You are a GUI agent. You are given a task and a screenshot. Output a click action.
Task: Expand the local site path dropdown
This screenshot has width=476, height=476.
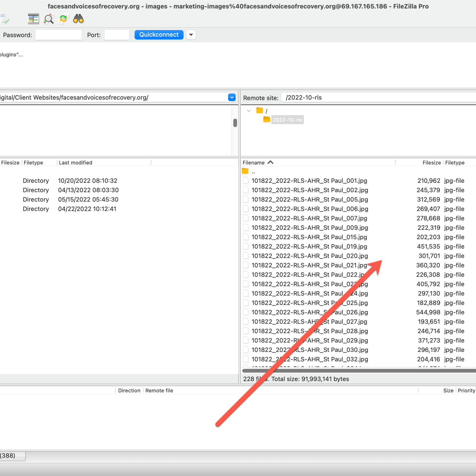[x=232, y=97]
